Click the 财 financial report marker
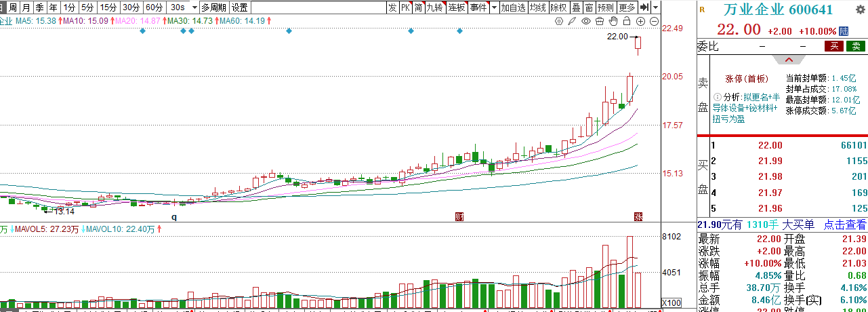Image resolution: width=868 pixels, height=312 pixels. click(459, 216)
